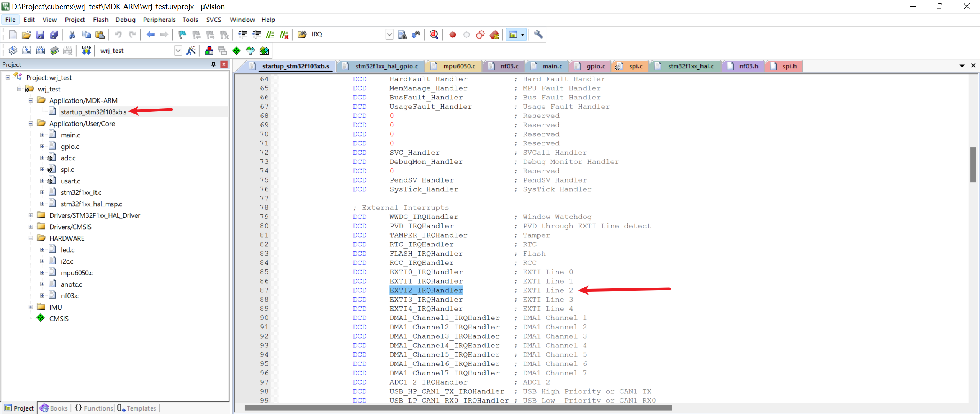Select stm32f1xx_it.c in the project tree
Viewport: 980px width, 414px height.
81,192
